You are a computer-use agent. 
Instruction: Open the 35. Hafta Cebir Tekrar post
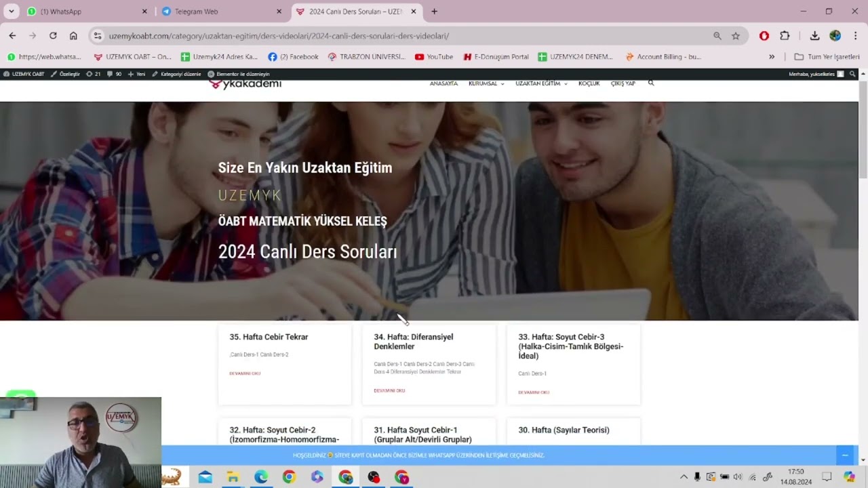269,337
